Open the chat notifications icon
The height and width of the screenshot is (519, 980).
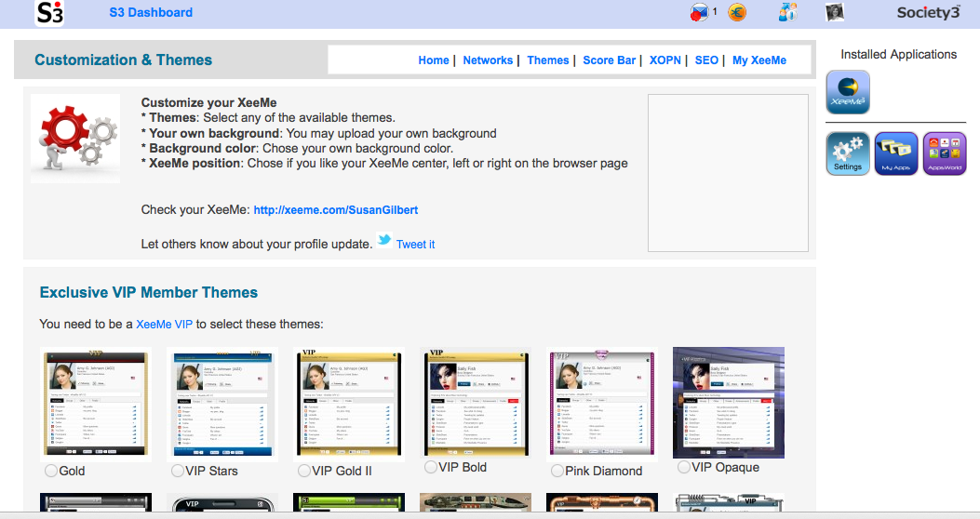coord(699,12)
